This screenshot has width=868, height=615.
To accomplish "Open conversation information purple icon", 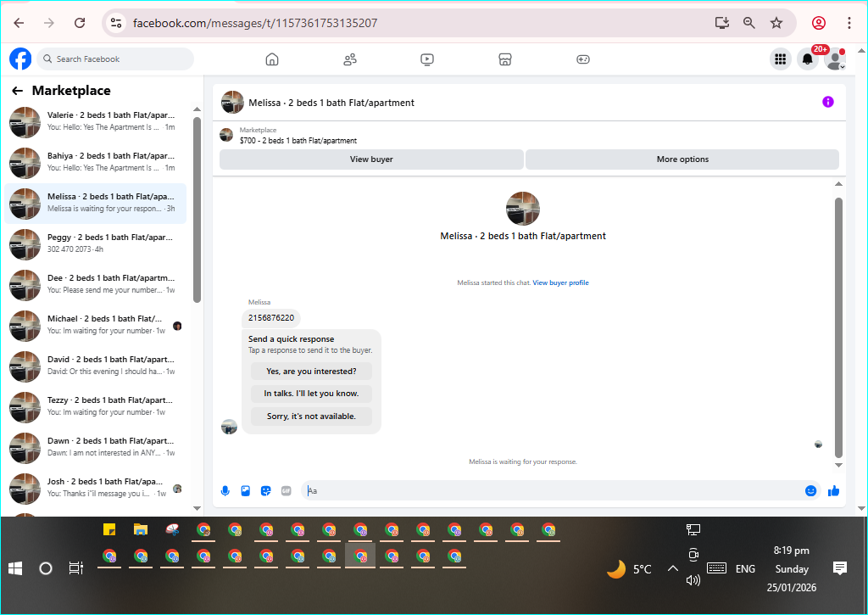I will tap(827, 102).
